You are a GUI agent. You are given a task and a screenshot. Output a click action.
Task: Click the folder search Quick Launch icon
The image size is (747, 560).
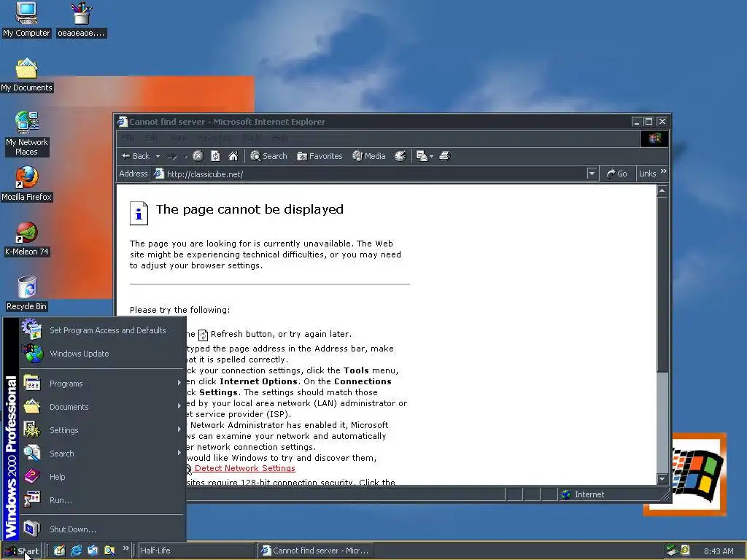point(109,551)
